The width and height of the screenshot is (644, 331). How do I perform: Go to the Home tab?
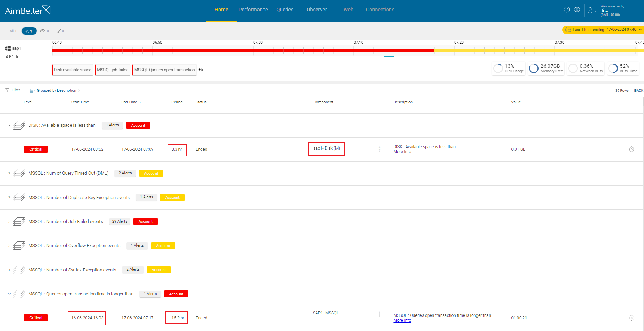tap(221, 10)
